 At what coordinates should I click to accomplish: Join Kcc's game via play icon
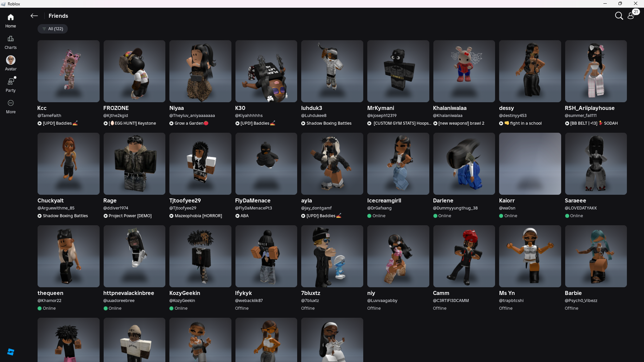[x=40, y=123]
